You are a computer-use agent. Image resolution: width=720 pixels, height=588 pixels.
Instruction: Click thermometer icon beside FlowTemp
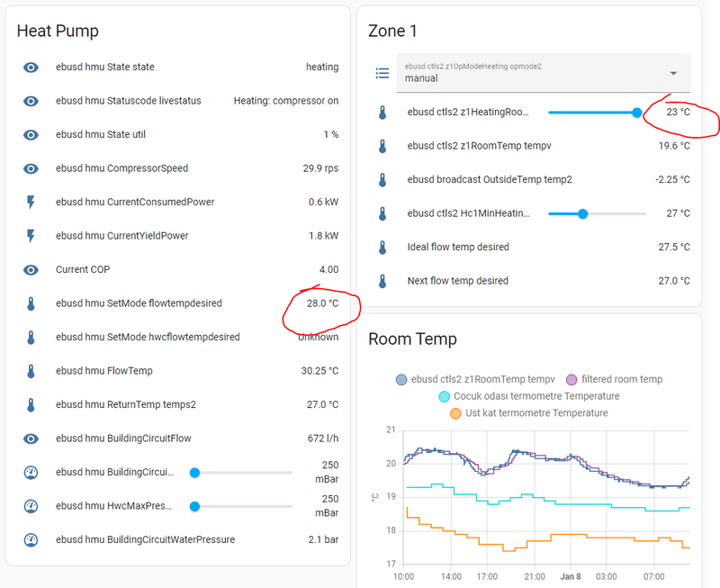31,371
